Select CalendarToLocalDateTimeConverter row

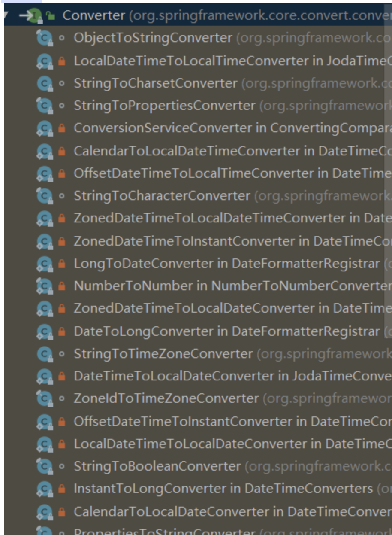coord(232,151)
